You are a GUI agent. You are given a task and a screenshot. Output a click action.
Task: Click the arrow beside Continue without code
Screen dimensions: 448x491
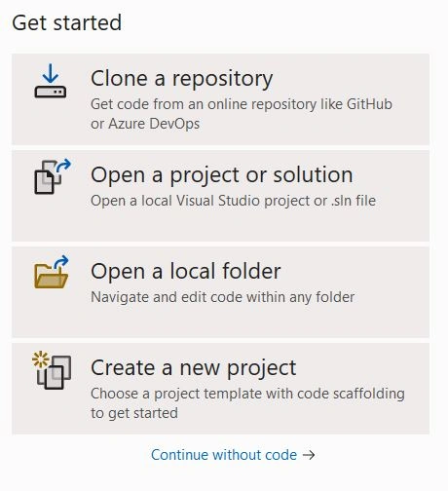tap(309, 455)
